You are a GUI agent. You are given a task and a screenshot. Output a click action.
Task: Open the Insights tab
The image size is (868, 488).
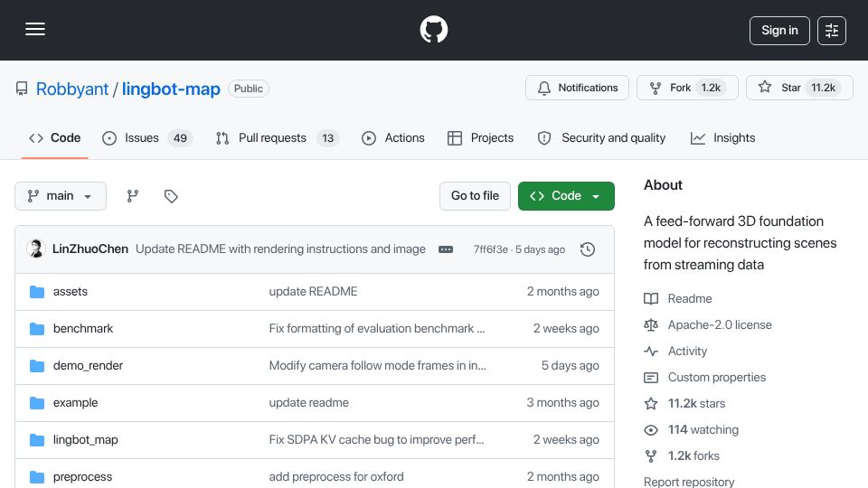click(723, 137)
